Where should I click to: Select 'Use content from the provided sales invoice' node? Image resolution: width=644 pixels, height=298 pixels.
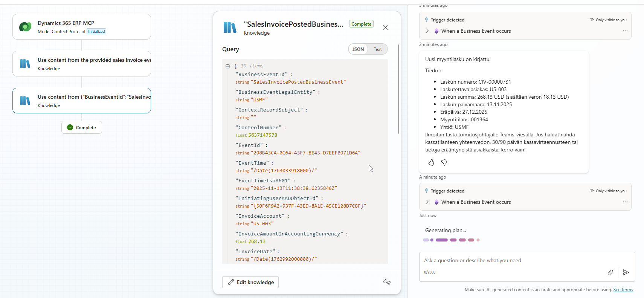tap(82, 64)
